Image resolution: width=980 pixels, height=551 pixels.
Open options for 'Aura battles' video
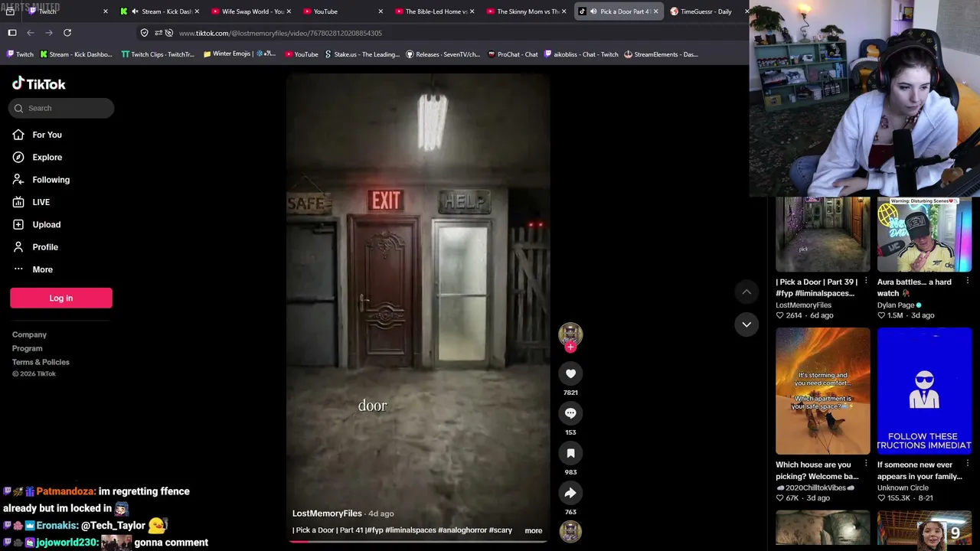click(x=967, y=282)
